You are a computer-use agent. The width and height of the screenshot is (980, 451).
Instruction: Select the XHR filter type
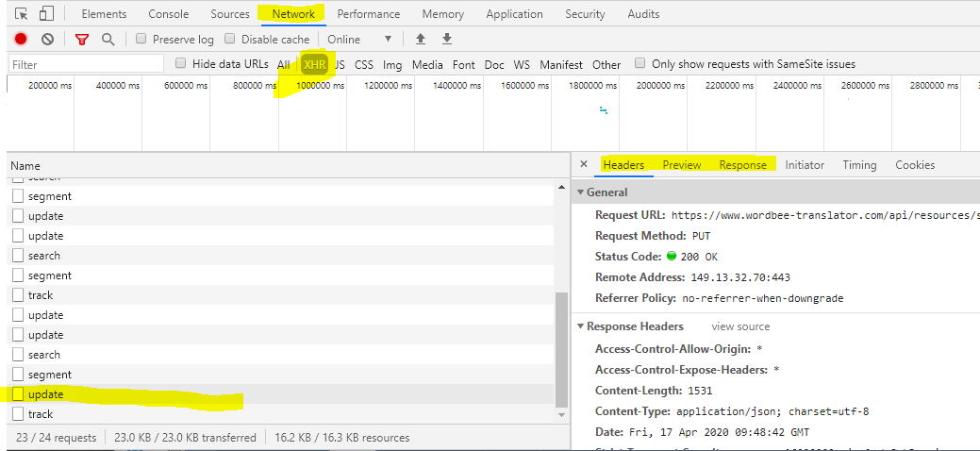coord(314,65)
